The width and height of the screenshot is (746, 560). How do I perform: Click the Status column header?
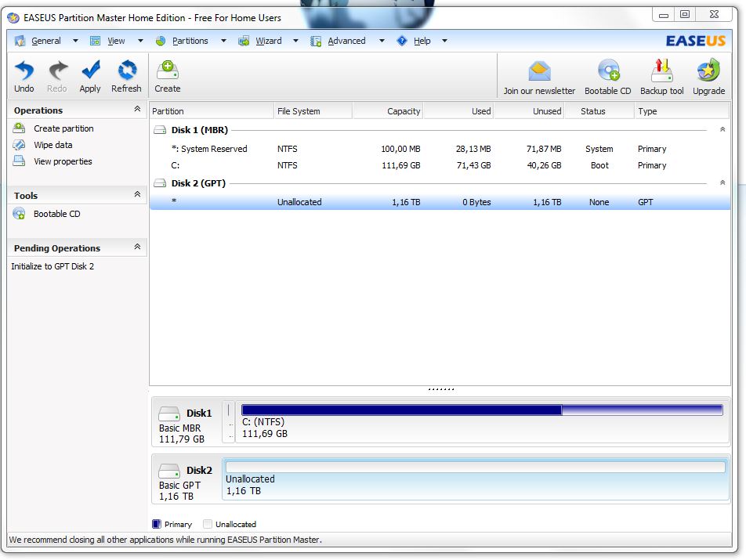coord(599,111)
